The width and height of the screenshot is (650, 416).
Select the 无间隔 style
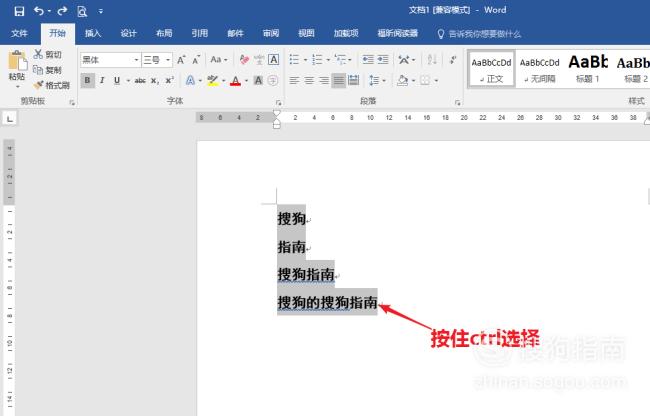point(540,70)
